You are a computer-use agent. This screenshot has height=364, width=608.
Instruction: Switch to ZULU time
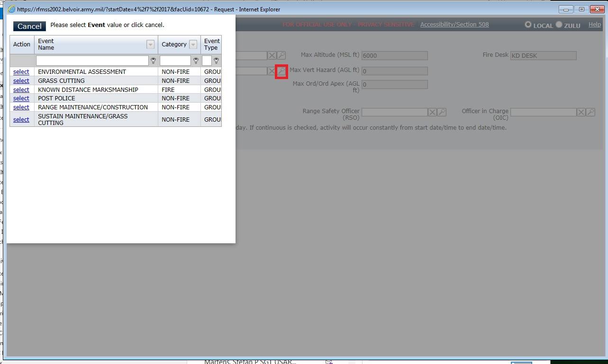coord(559,25)
